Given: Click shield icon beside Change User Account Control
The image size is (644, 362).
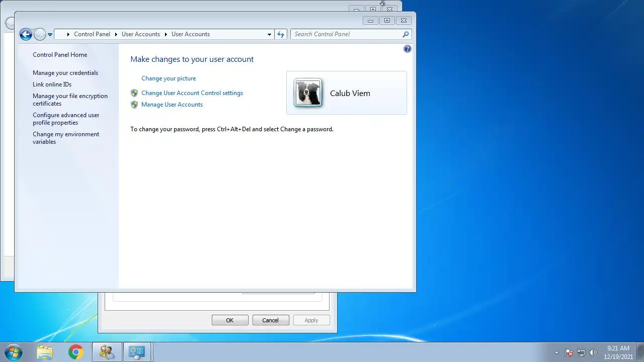Looking at the screenshot, I should coord(134,93).
